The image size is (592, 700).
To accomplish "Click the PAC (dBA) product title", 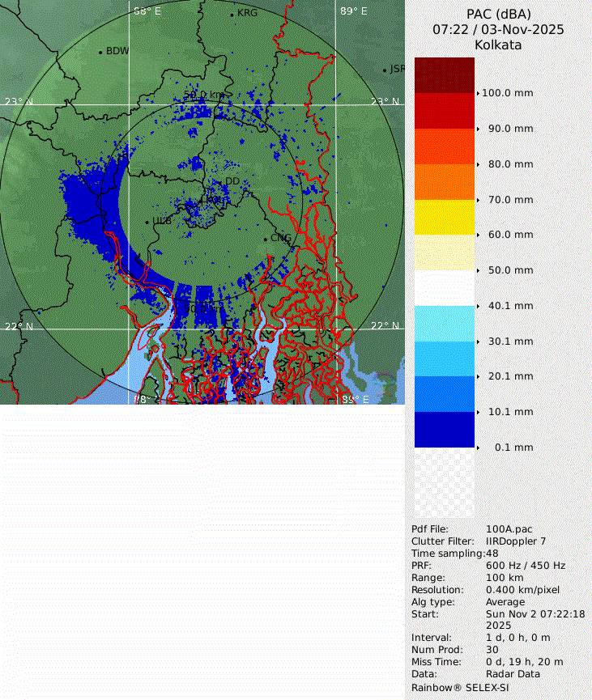I will (498, 14).
